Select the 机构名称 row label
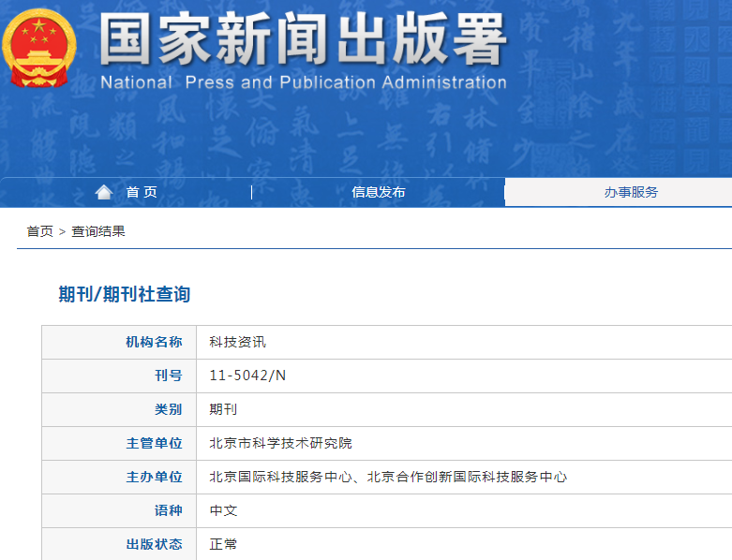732x560 pixels. click(x=154, y=343)
